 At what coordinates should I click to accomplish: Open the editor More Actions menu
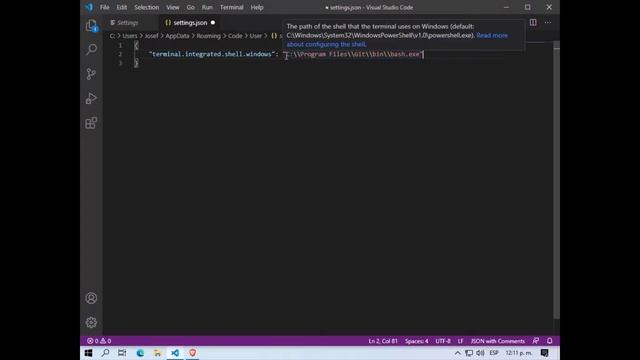(x=548, y=22)
